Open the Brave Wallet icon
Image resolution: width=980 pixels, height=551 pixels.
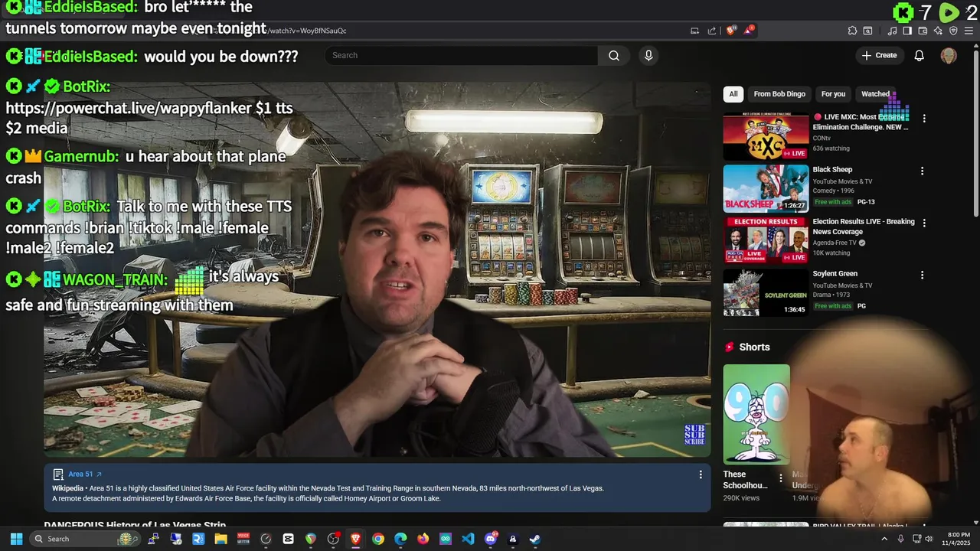click(x=923, y=31)
